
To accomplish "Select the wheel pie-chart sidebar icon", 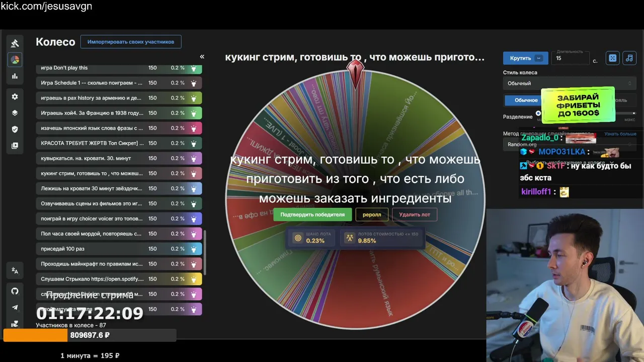I will 15,60.
